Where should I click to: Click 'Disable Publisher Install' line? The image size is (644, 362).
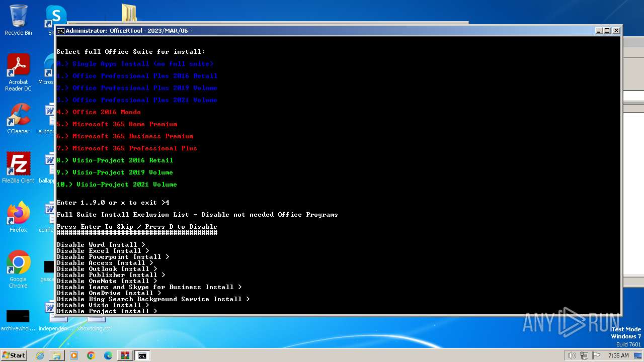pyautogui.click(x=111, y=275)
